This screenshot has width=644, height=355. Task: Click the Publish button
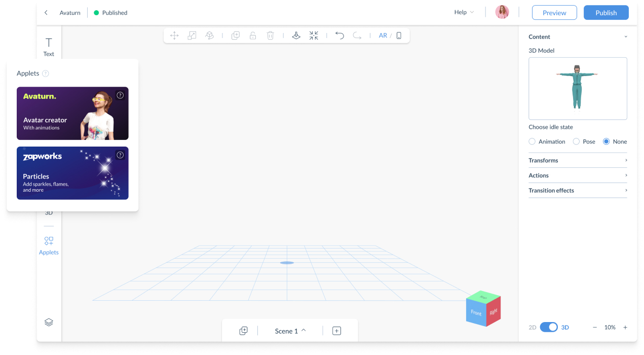pyautogui.click(x=606, y=12)
